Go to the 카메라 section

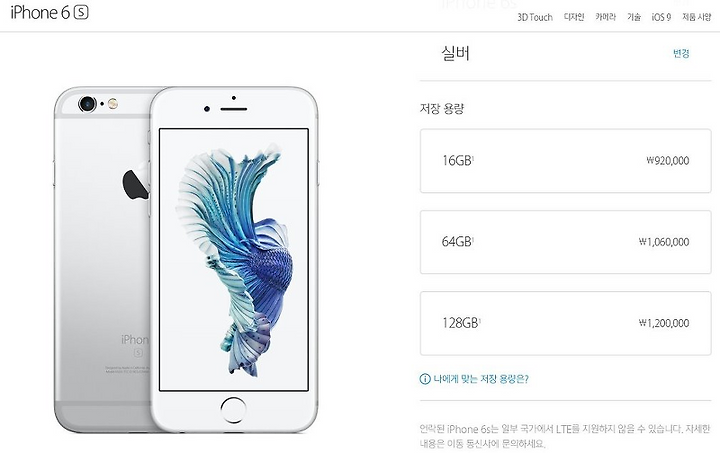605,17
